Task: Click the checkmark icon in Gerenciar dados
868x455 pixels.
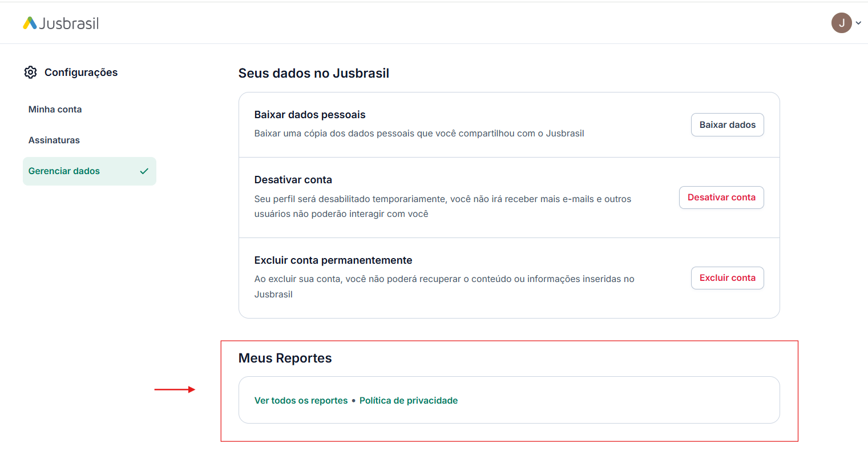Action: click(144, 171)
